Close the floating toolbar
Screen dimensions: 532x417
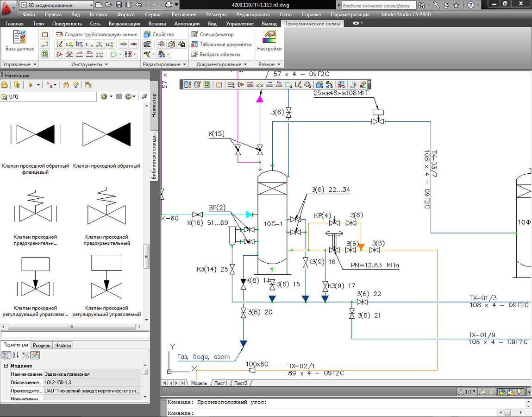tap(369, 82)
